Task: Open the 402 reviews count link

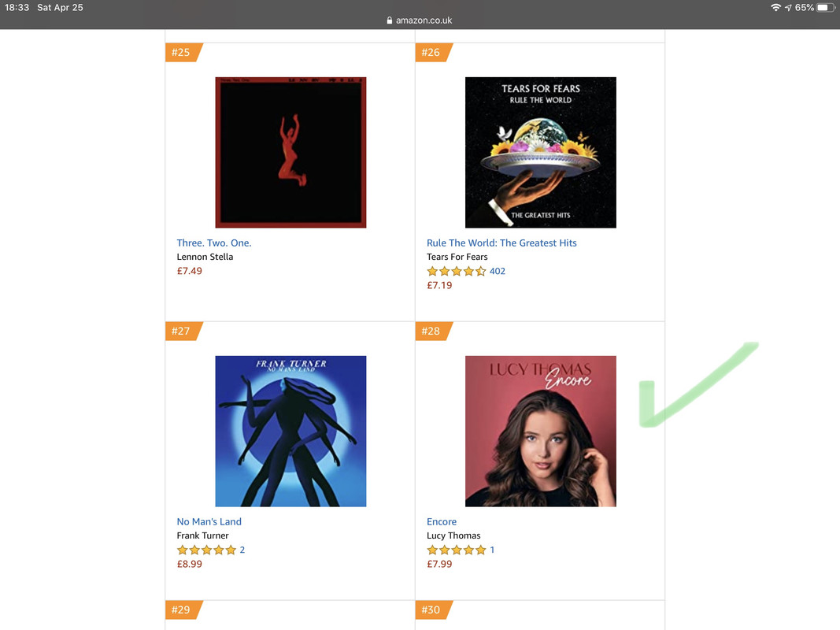Action: coord(497,271)
